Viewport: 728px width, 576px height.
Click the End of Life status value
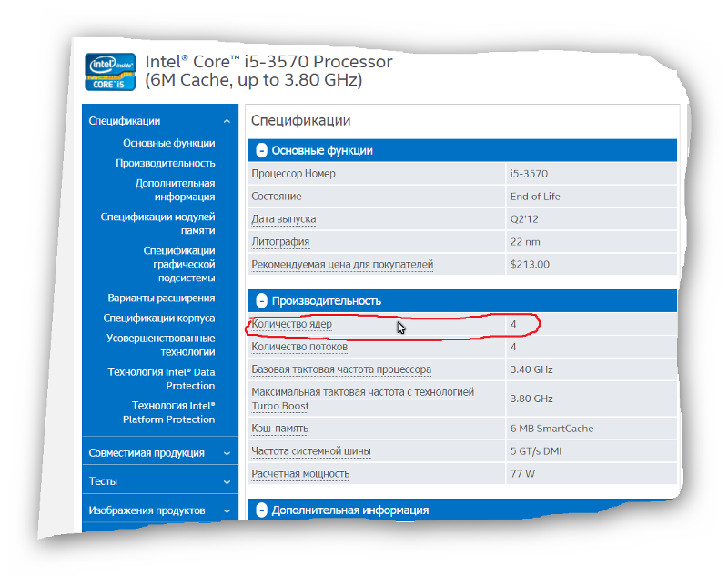(x=535, y=197)
